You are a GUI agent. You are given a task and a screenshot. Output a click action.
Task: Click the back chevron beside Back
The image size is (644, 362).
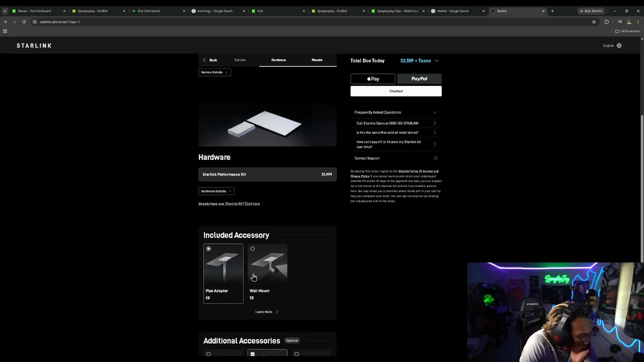(x=204, y=60)
